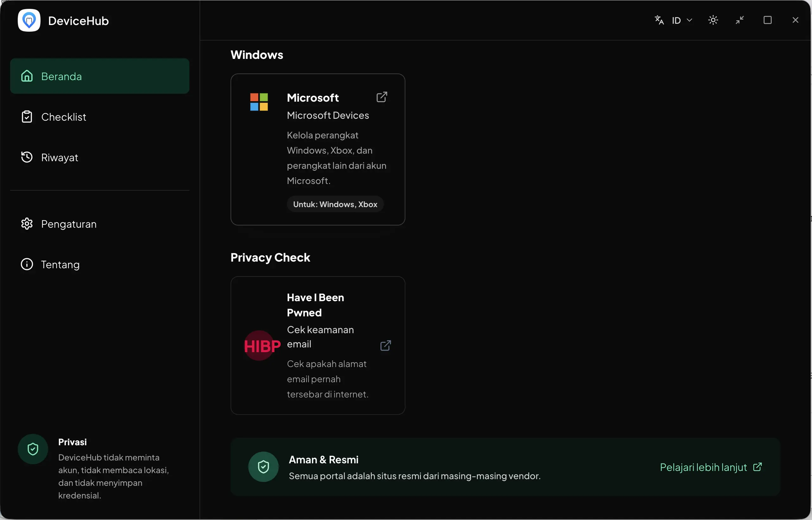The height and width of the screenshot is (520, 812).
Task: Click the DeviceHub logo icon
Action: [29, 20]
